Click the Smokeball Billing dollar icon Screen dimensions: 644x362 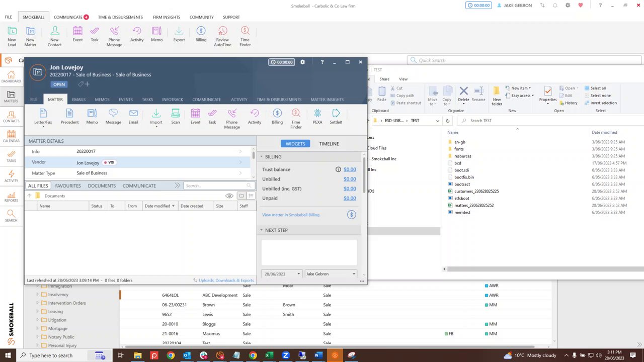[x=352, y=215]
